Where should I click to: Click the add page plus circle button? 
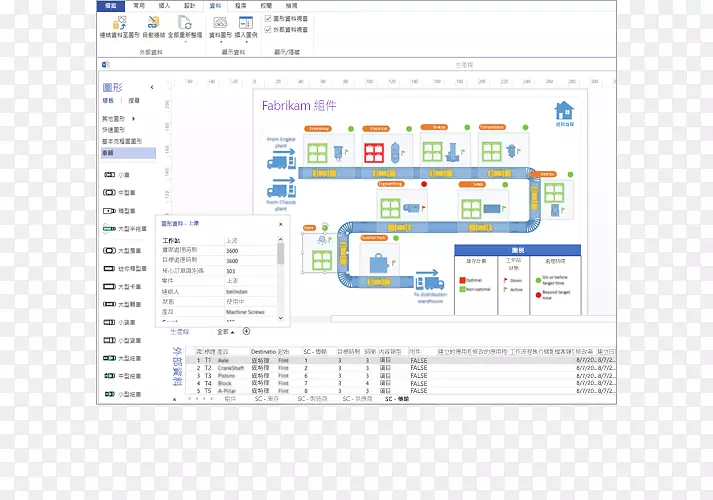246,331
